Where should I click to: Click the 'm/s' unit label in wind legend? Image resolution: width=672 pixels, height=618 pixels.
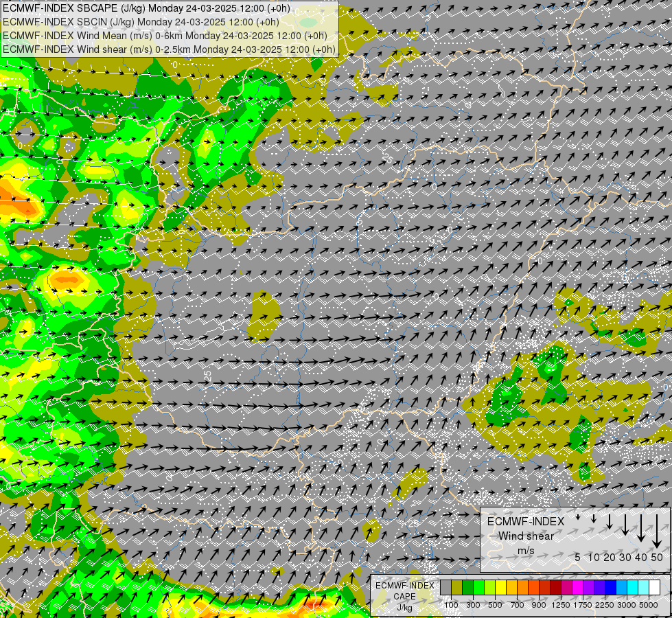pos(526,551)
